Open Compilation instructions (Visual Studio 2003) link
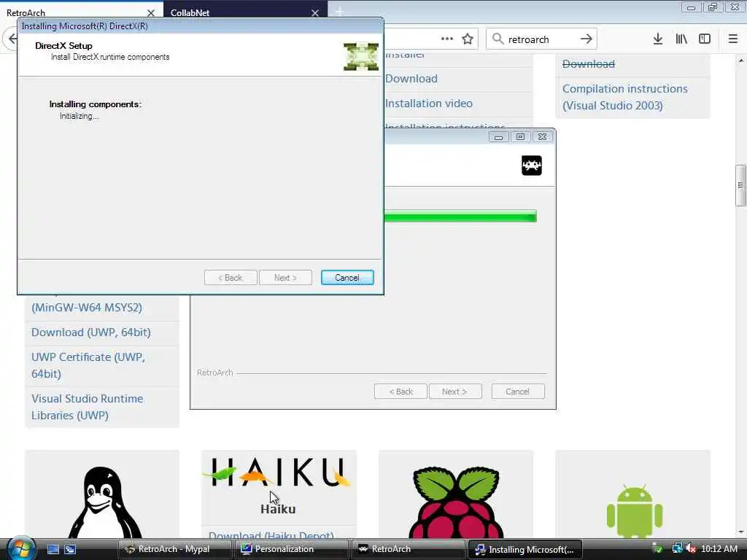The height and width of the screenshot is (560, 747). pos(624,97)
